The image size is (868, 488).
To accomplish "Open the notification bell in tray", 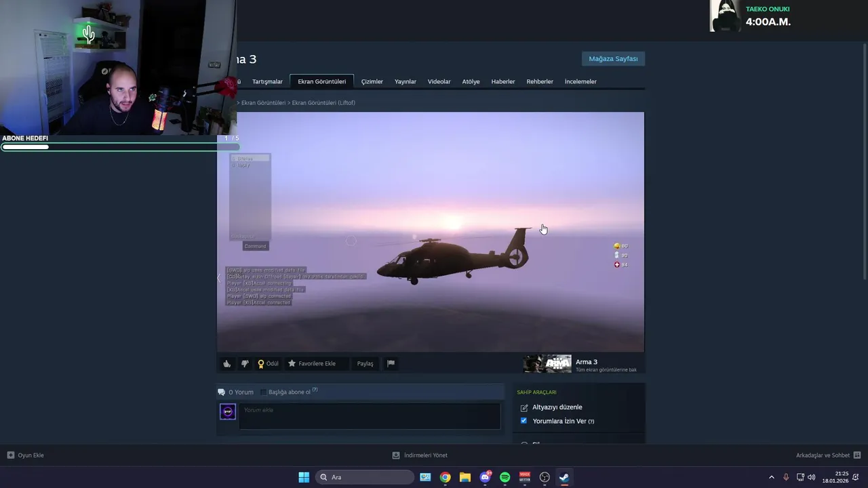I will pyautogui.click(x=857, y=477).
